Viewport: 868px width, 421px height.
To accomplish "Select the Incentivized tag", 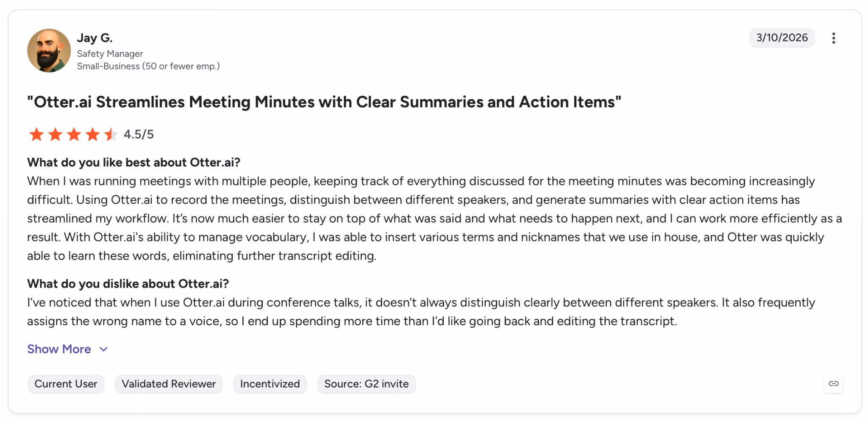I will (270, 384).
